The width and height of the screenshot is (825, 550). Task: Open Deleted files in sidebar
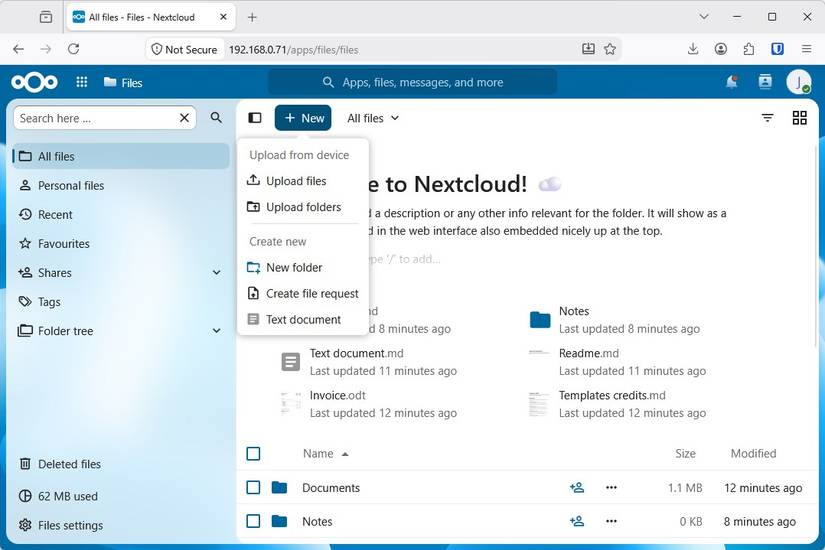[x=121, y=464]
